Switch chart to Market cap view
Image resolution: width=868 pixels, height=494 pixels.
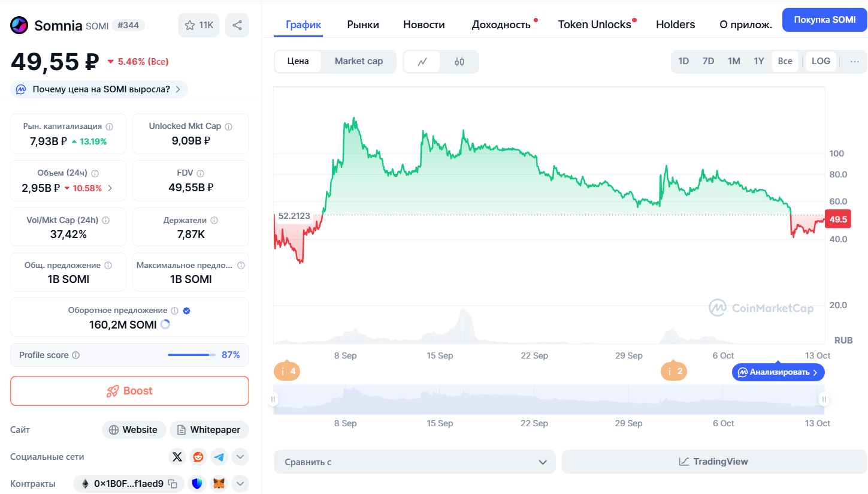[x=358, y=61]
